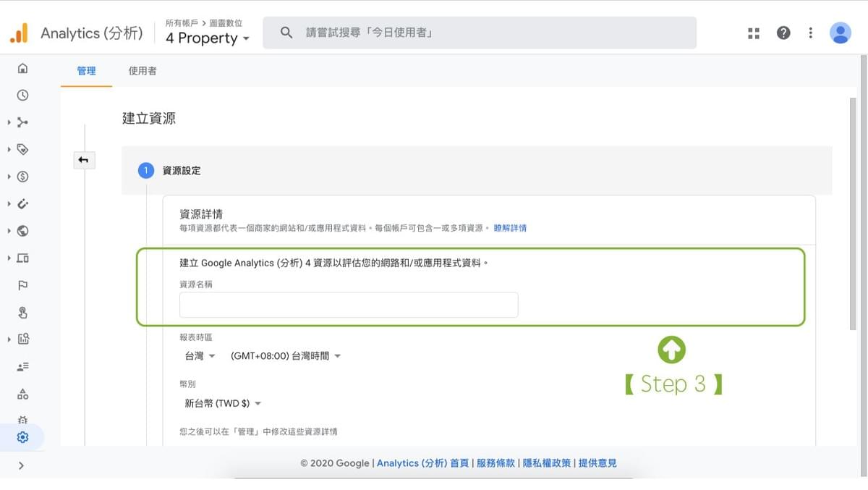
Task: Open the user account avatar
Action: [x=841, y=33]
